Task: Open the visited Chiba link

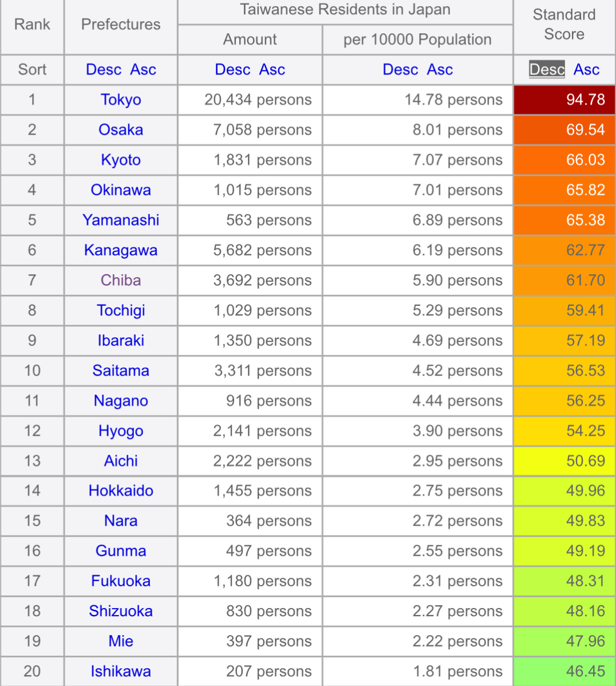Action: (121, 281)
